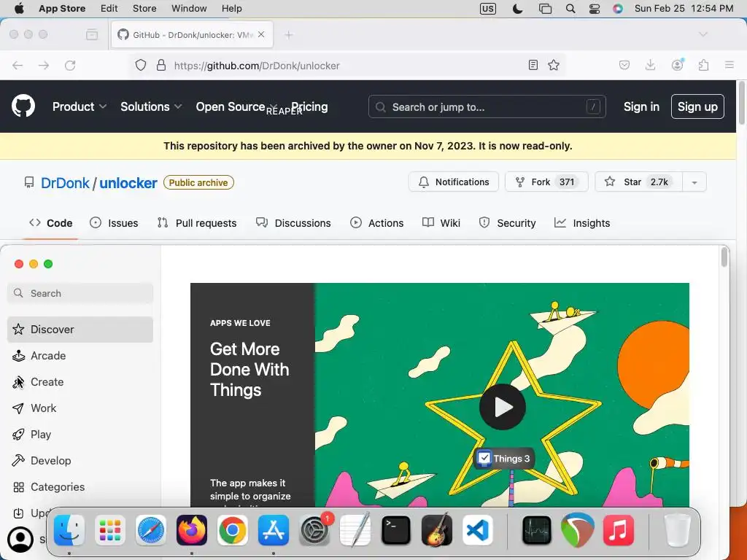Click the Firefox address bar URL
The height and width of the screenshot is (560, 747).
[x=257, y=66]
